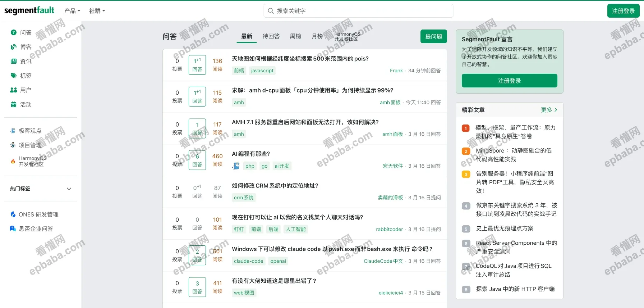
Task: Open question 如何修改CRM系统中的定位地址
Action: [275, 186]
